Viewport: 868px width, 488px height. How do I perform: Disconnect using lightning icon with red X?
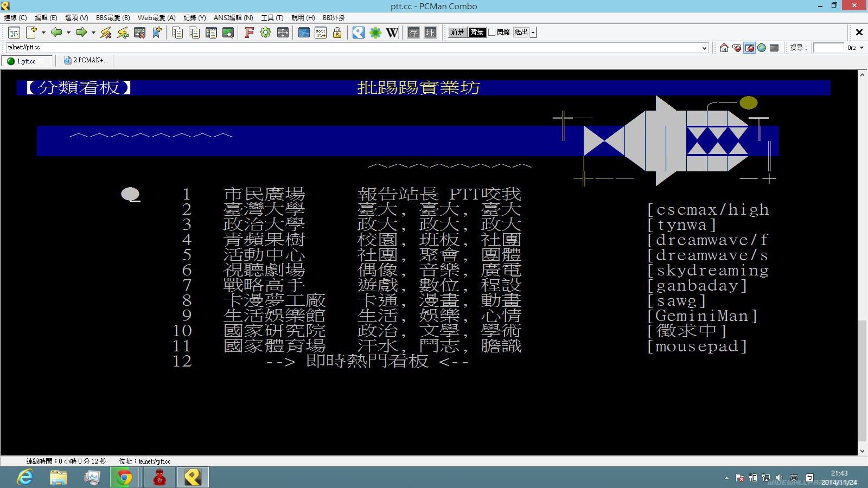[106, 33]
